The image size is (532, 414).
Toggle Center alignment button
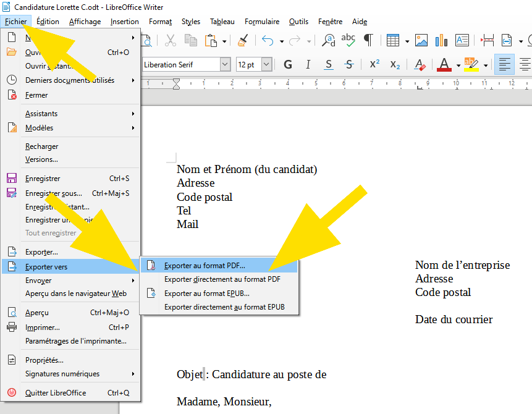click(525, 64)
